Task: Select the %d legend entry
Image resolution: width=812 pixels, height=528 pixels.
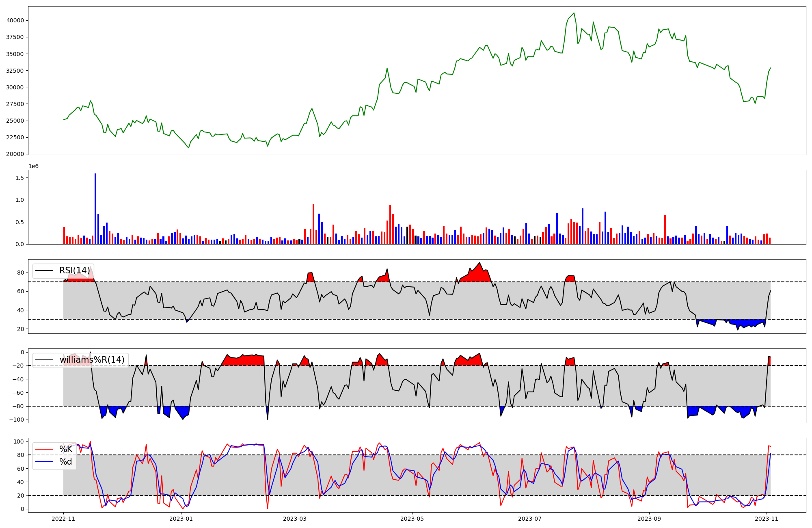Action: 66,461
